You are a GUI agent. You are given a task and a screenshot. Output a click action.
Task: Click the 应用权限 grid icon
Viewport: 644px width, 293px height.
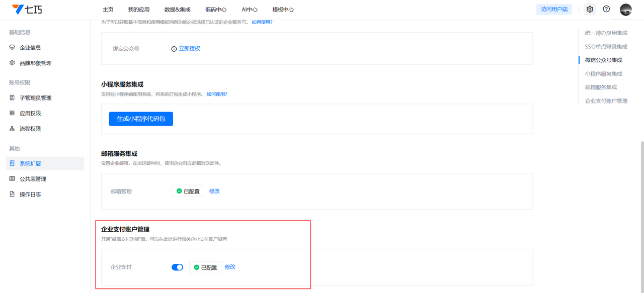tap(12, 113)
